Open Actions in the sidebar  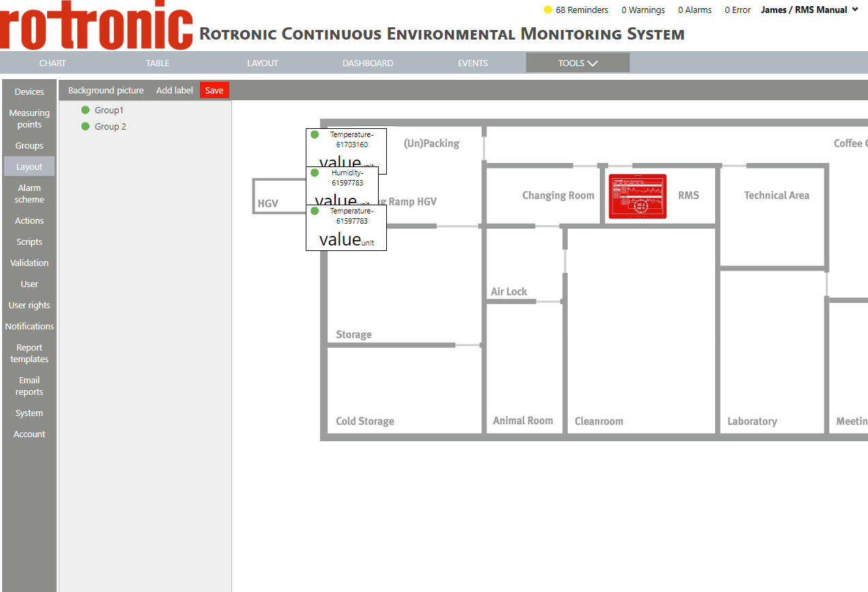[29, 220]
